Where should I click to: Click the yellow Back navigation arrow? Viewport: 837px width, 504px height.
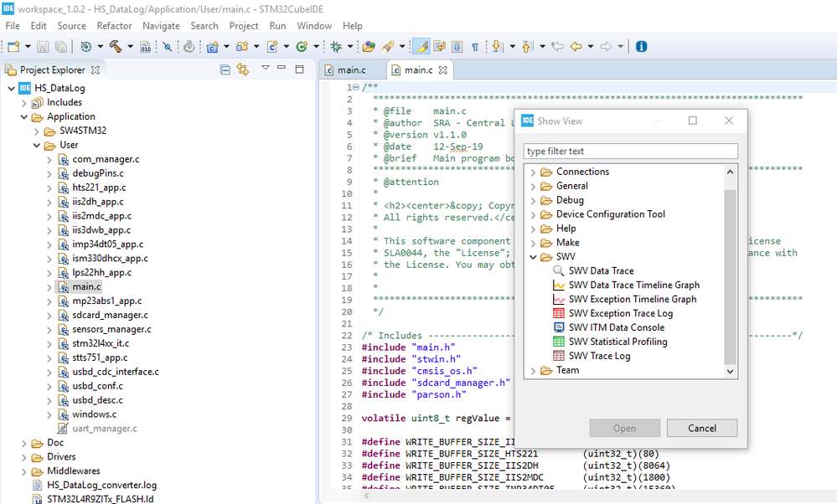pyautogui.click(x=576, y=47)
